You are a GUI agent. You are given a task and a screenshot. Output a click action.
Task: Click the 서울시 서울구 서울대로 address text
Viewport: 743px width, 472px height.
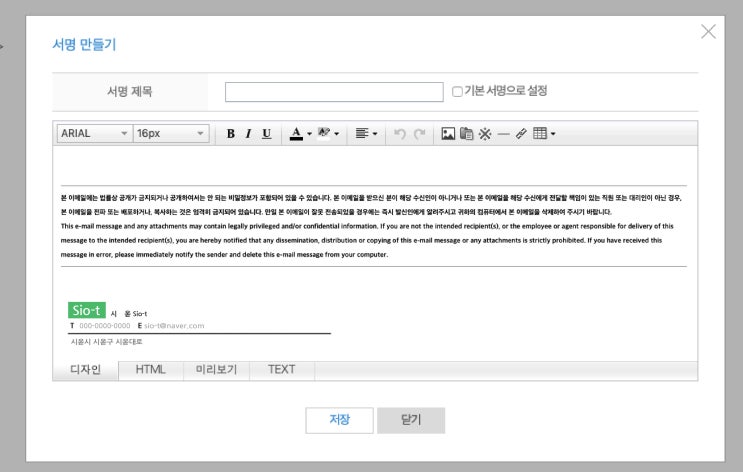pos(107,342)
